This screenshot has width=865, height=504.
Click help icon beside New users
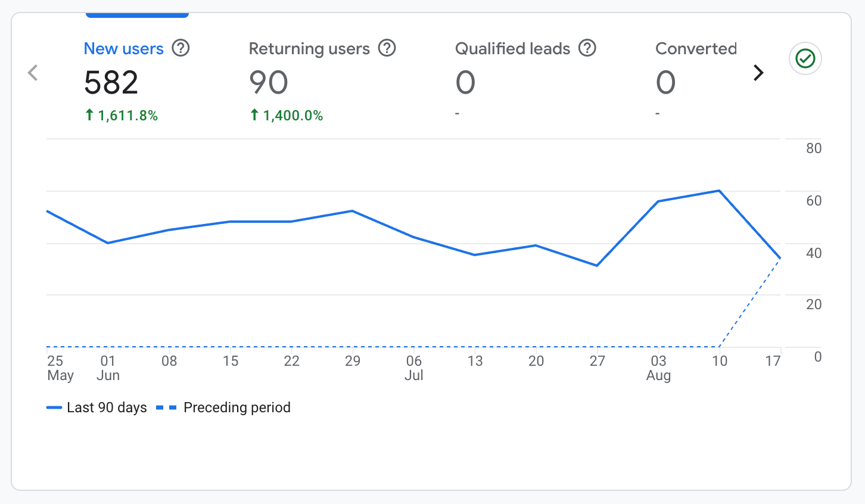181,48
